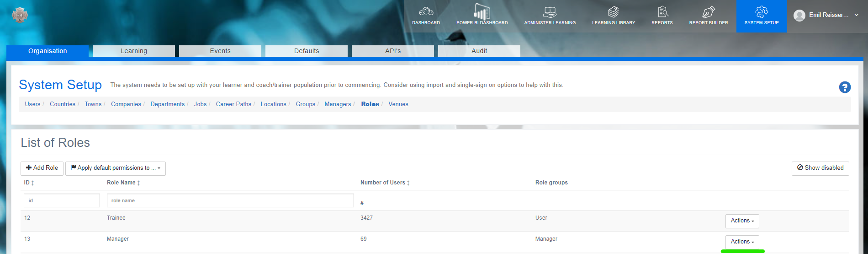Click the Add Role button
Image resolution: width=868 pixels, height=254 pixels.
(42, 168)
